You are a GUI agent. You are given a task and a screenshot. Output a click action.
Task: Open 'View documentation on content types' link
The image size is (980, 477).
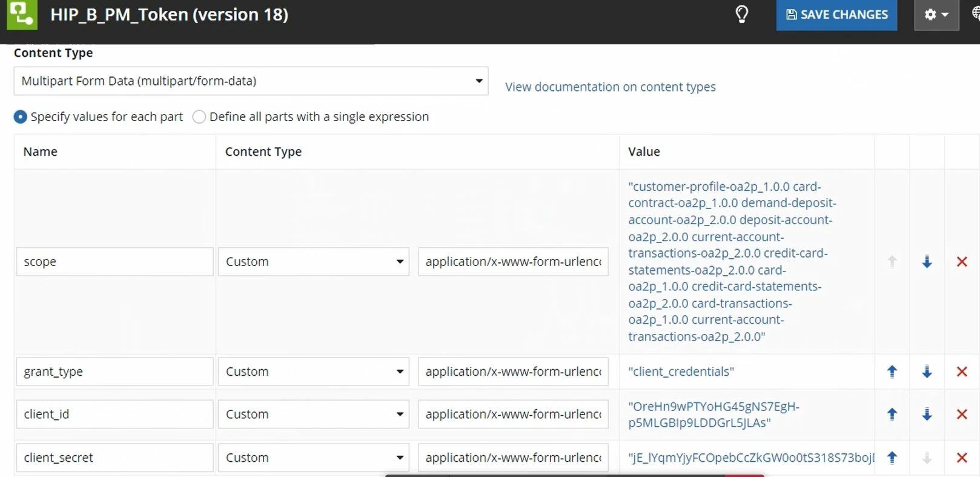[x=611, y=87]
